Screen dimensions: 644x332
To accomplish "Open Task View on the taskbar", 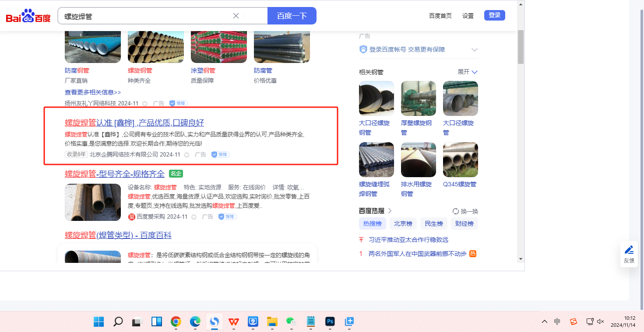I will 137,322.
